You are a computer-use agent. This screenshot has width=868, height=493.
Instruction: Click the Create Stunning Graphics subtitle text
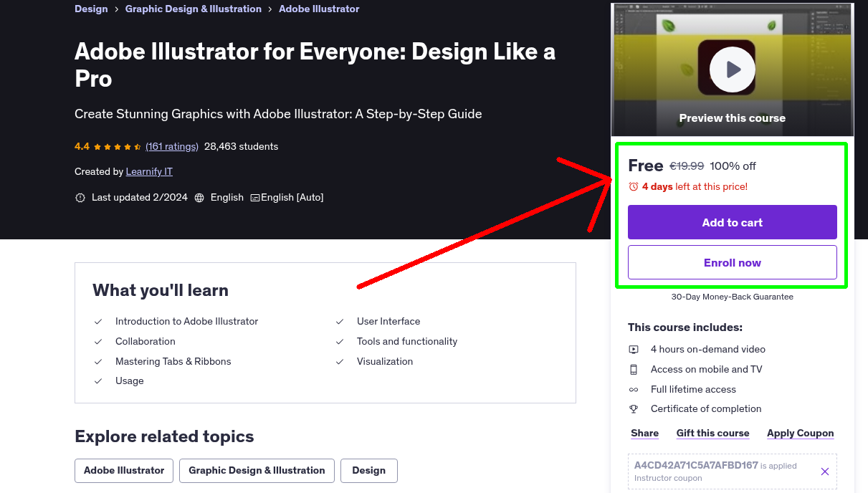[278, 114]
